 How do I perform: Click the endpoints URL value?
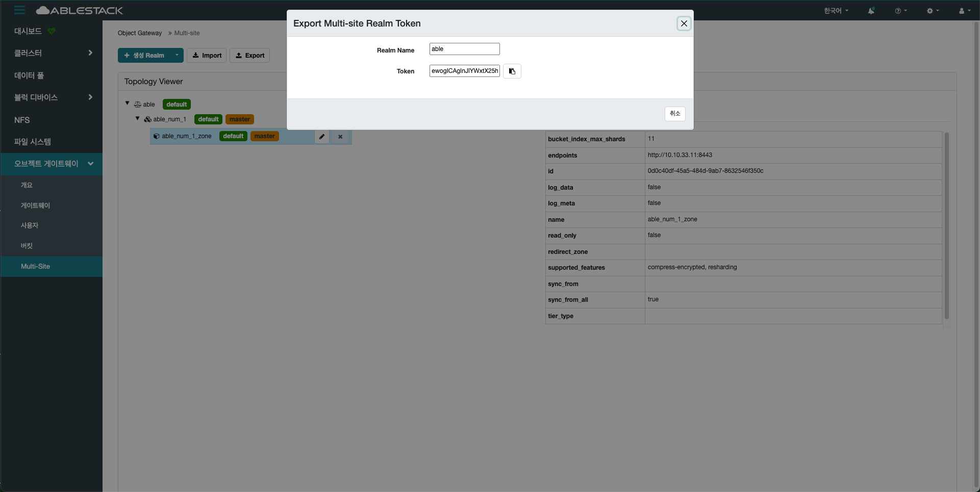[x=680, y=155]
